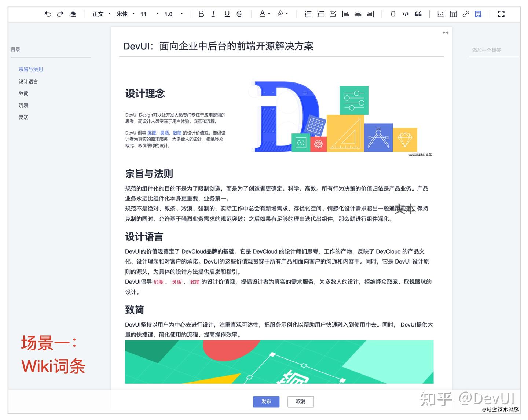Click the 发布 publish button
The height and width of the screenshot is (420, 528).
click(x=266, y=401)
